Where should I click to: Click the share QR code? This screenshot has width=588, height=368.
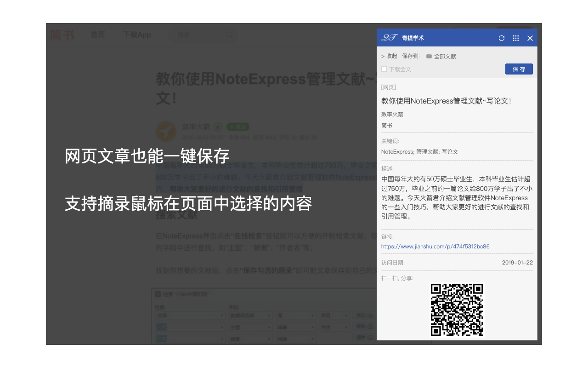457,309
